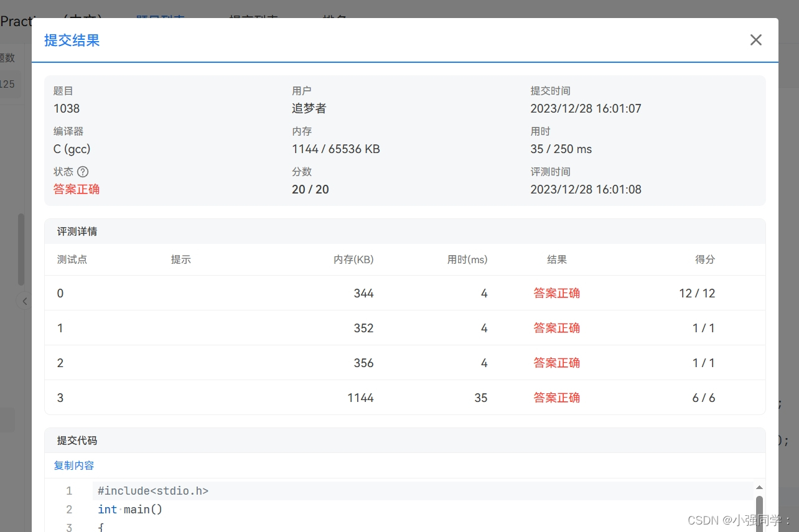Click memory value 352
The width and height of the screenshot is (799, 532).
tap(363, 328)
